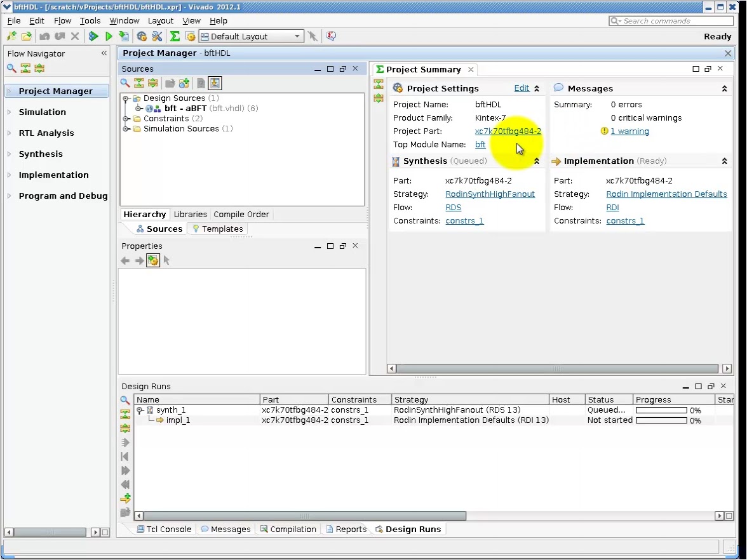Click the bft Top Module Name link
Screen dimensions: 747x560
coord(480,144)
